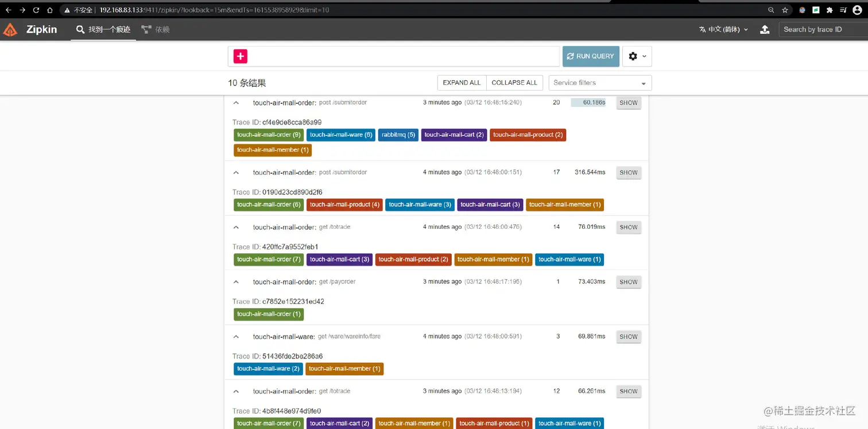Click the touch-air-mall-product (4) tag
This screenshot has height=429, width=868.
click(x=344, y=204)
